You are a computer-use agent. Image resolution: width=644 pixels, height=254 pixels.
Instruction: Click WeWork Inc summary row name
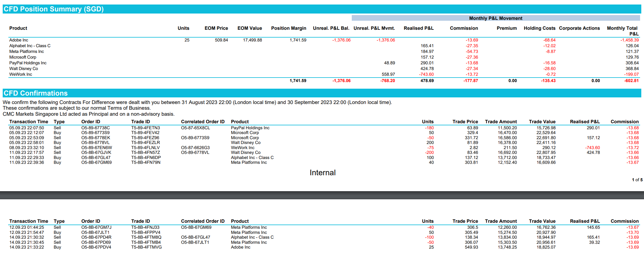coord(20,74)
